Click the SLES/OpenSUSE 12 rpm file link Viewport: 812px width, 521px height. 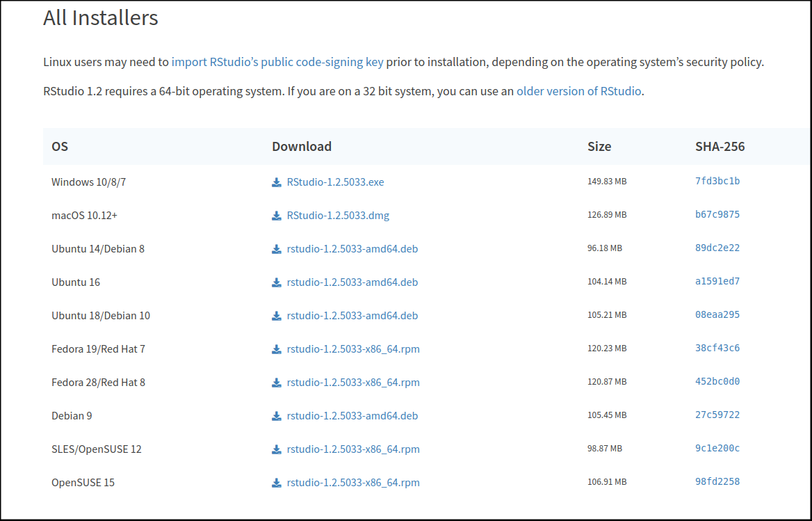click(x=353, y=449)
